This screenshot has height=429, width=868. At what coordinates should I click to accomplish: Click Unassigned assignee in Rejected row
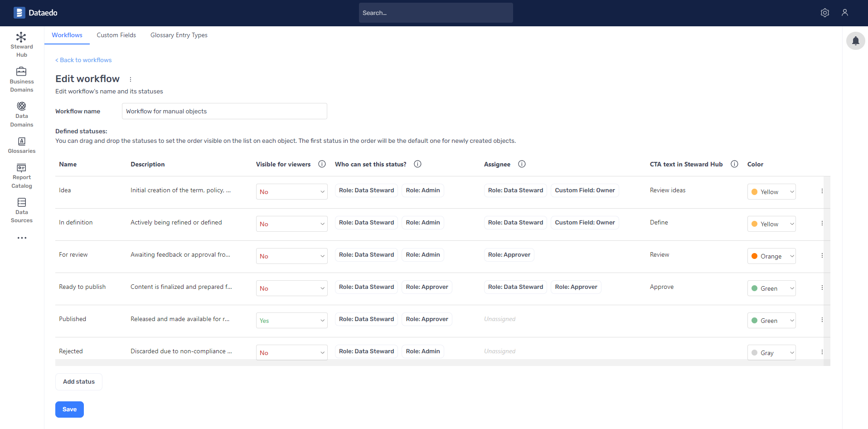tap(500, 351)
